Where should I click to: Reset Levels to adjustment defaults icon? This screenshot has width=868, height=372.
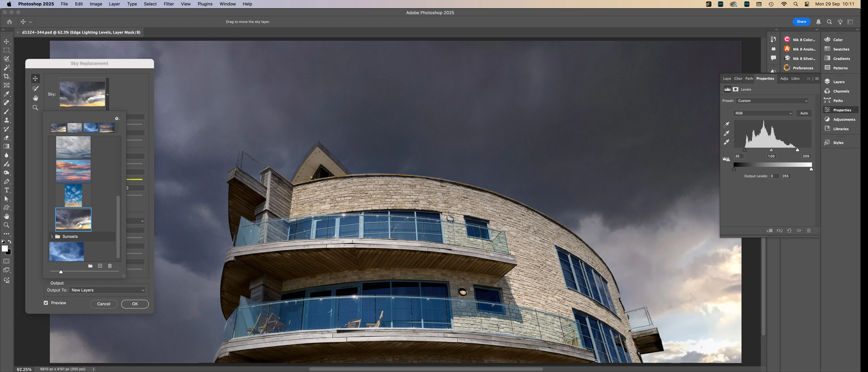click(x=789, y=230)
